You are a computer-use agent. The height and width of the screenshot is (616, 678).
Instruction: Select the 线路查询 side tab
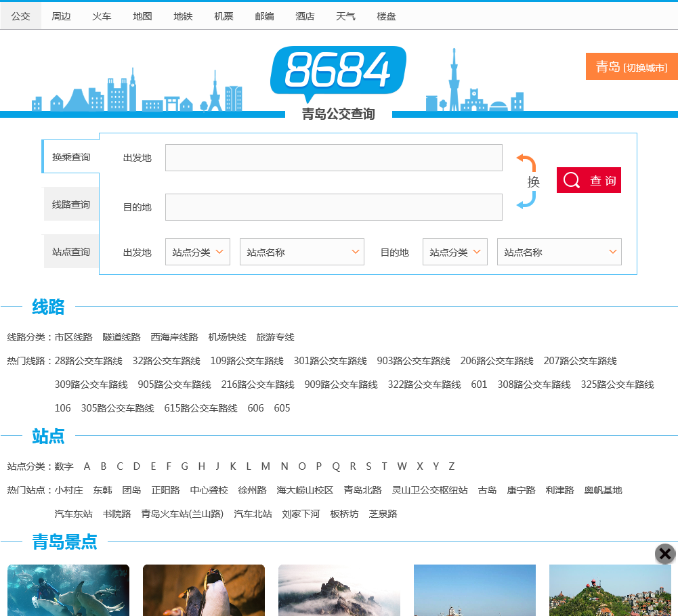71,204
